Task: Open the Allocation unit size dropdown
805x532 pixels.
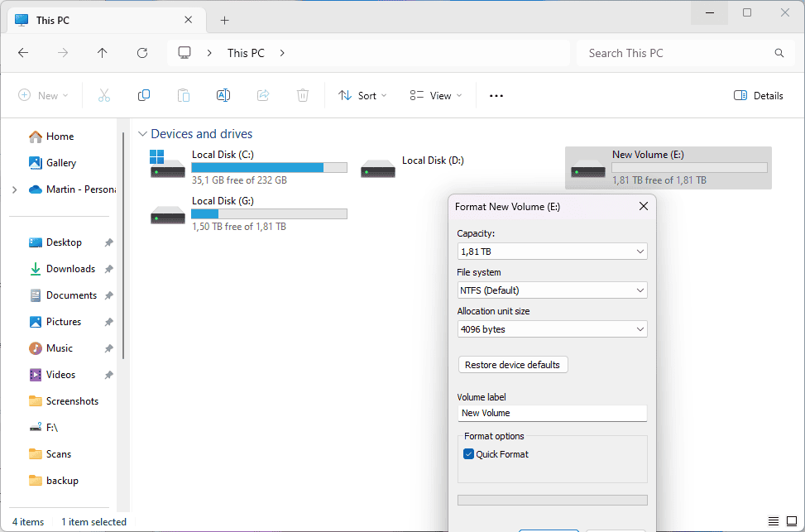Action: [553, 329]
